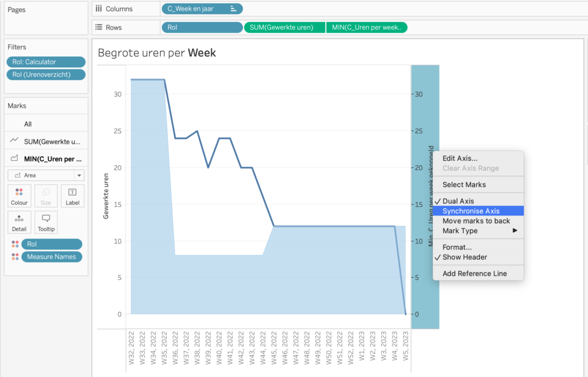The height and width of the screenshot is (377, 588).
Task: Open the Colour mark card button
Action: pyautogui.click(x=19, y=196)
